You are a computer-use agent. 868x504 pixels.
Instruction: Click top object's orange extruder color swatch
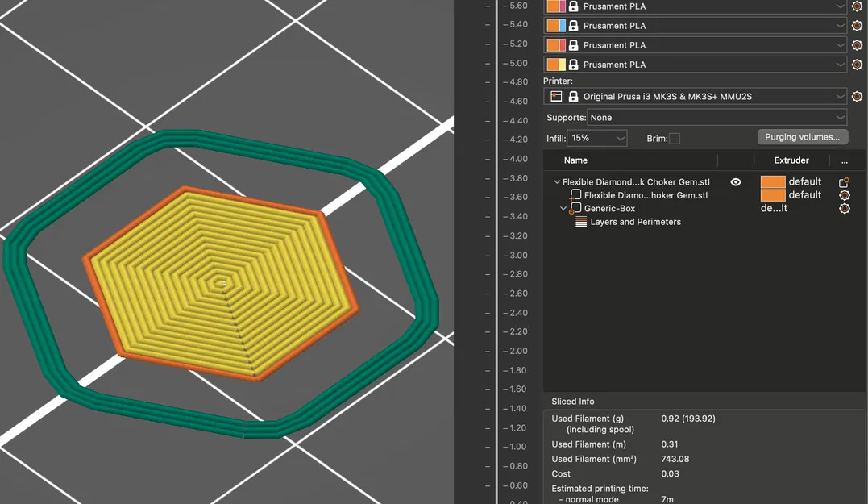pos(773,181)
